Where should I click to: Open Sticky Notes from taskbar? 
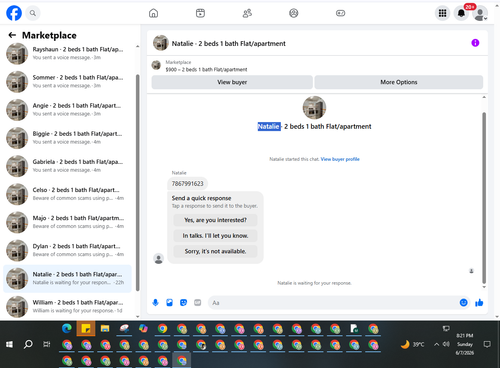(x=86, y=329)
